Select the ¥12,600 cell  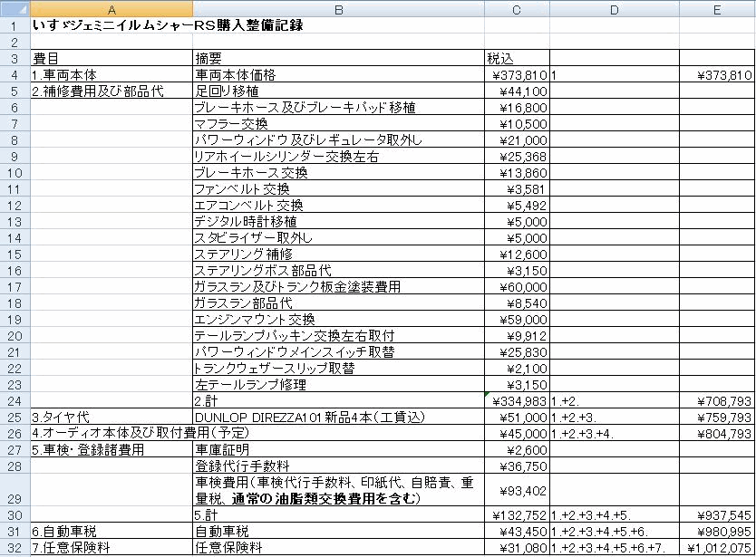click(x=517, y=254)
